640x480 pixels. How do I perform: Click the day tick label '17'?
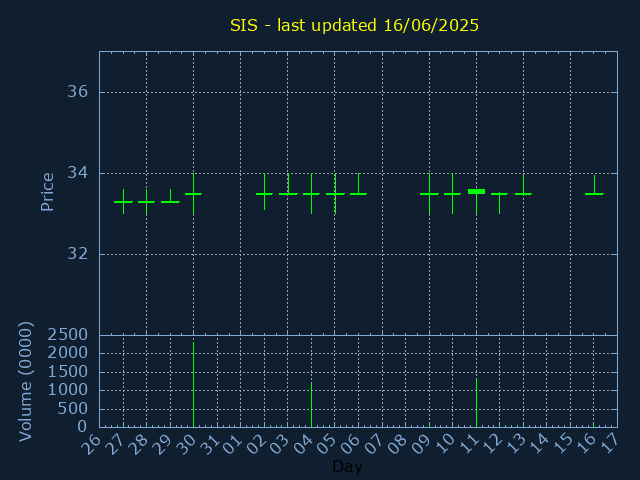click(x=609, y=444)
